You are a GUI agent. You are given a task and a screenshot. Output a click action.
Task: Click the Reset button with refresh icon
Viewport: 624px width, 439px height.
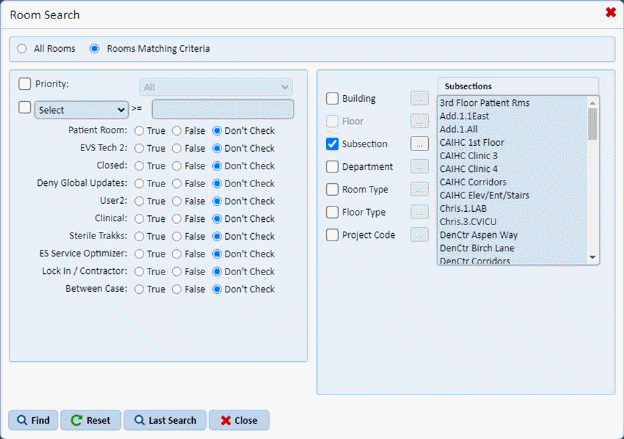click(x=89, y=420)
